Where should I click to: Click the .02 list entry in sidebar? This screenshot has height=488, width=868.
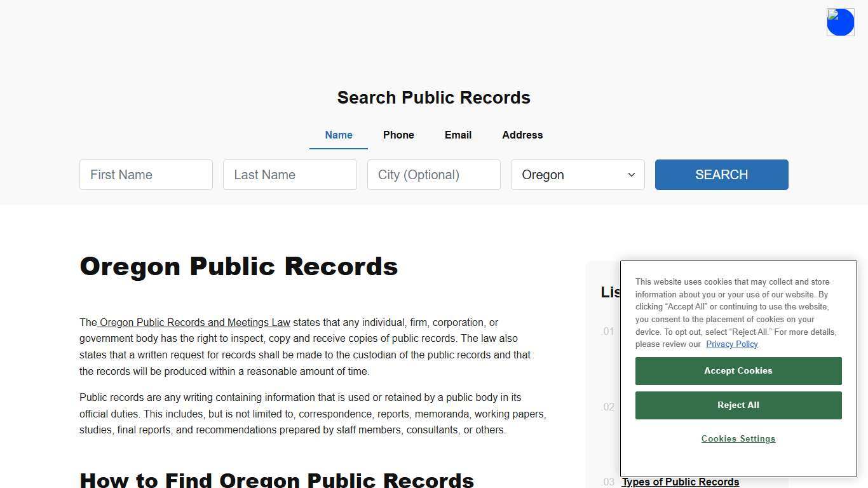point(607,407)
